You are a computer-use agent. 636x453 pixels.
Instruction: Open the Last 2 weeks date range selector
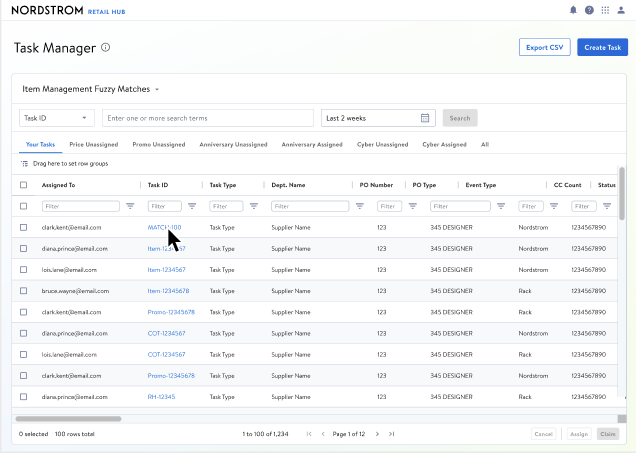click(x=378, y=118)
